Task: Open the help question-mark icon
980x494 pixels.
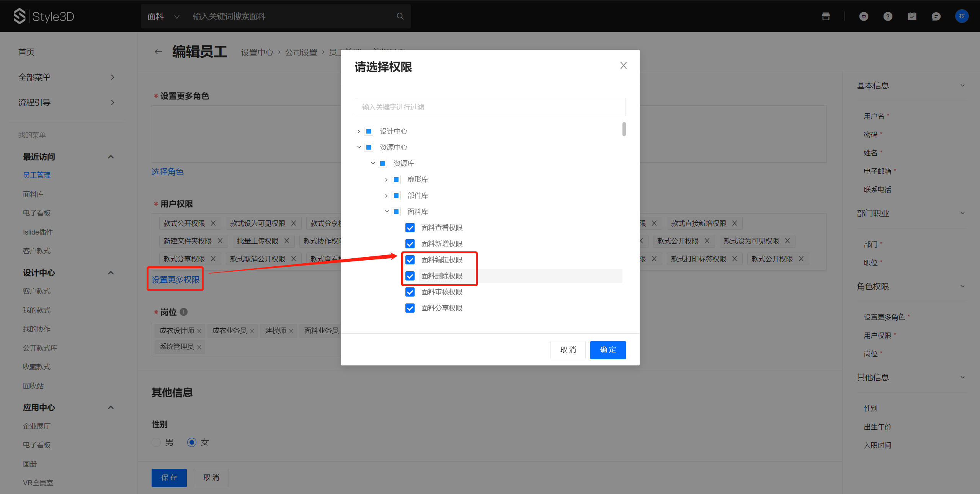Action: tap(888, 16)
